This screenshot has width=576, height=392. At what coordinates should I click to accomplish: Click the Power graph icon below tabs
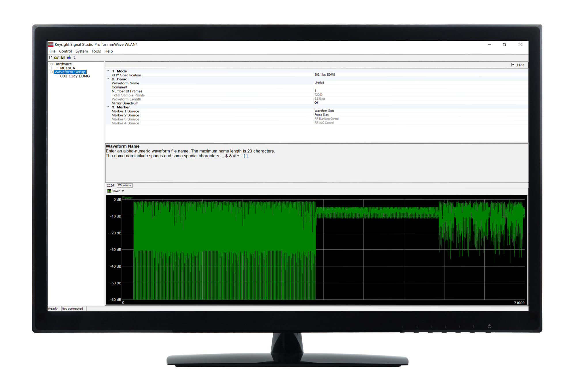(x=109, y=191)
